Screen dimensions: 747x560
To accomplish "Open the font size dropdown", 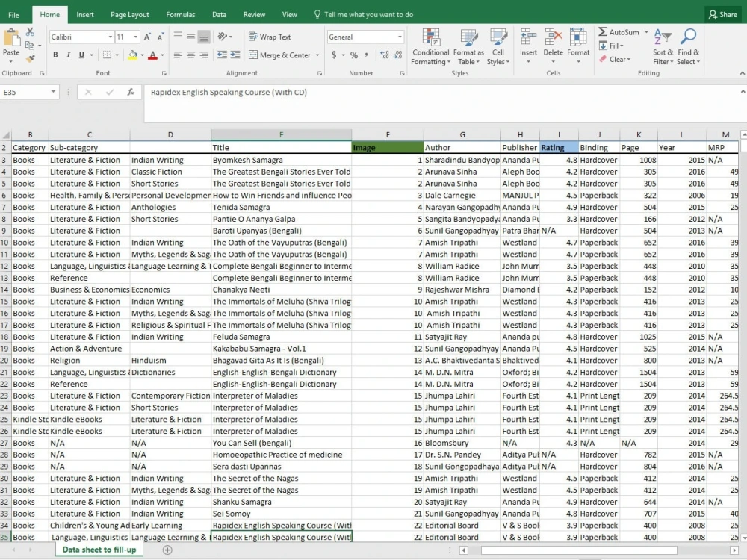I will [x=136, y=37].
